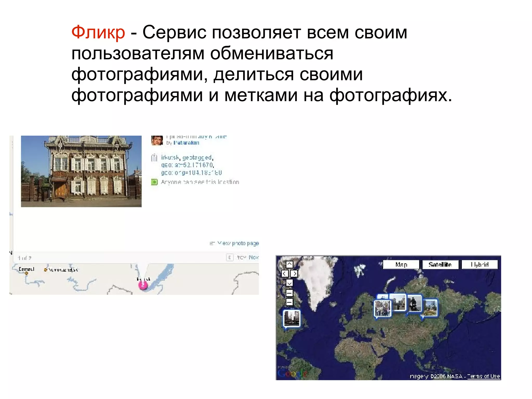The height and width of the screenshot is (399, 532).
Task: Open the View photo page link
Action: [x=238, y=243]
